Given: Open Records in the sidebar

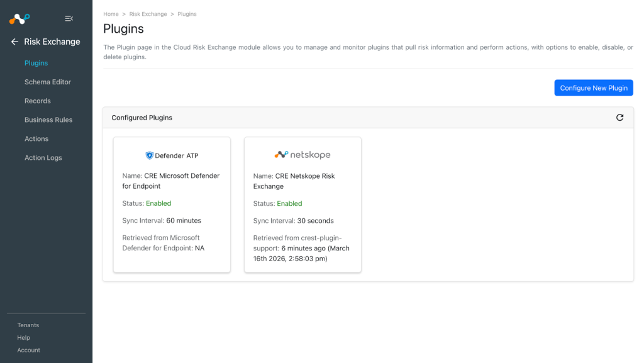Looking at the screenshot, I should coord(37,101).
